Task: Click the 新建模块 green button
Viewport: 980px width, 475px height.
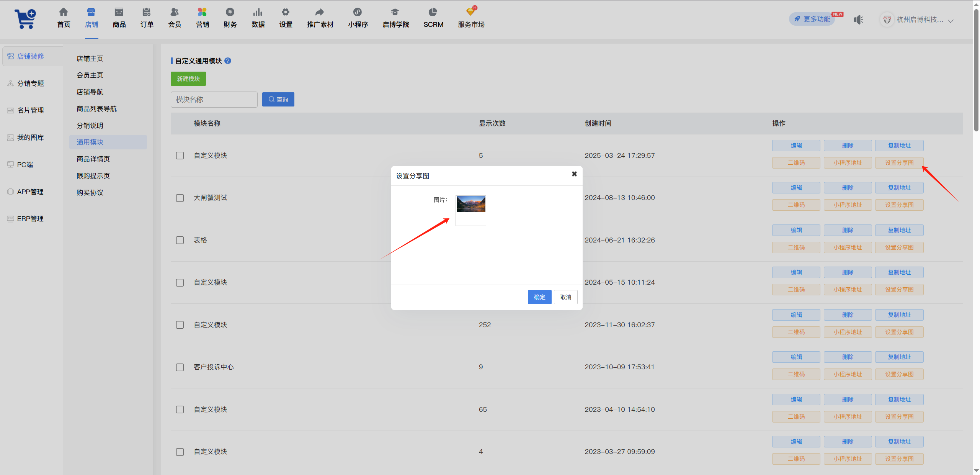Action: [x=188, y=79]
